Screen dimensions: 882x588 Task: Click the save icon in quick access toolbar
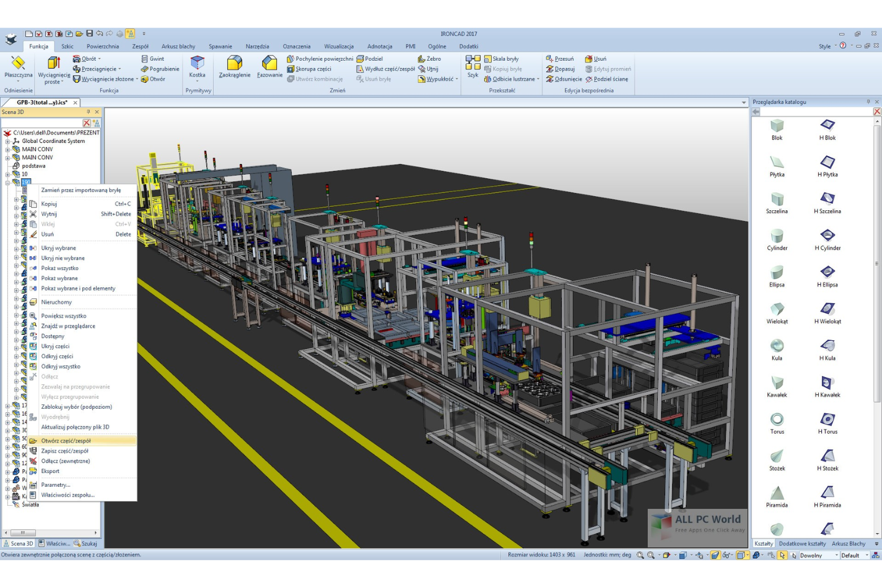89,34
